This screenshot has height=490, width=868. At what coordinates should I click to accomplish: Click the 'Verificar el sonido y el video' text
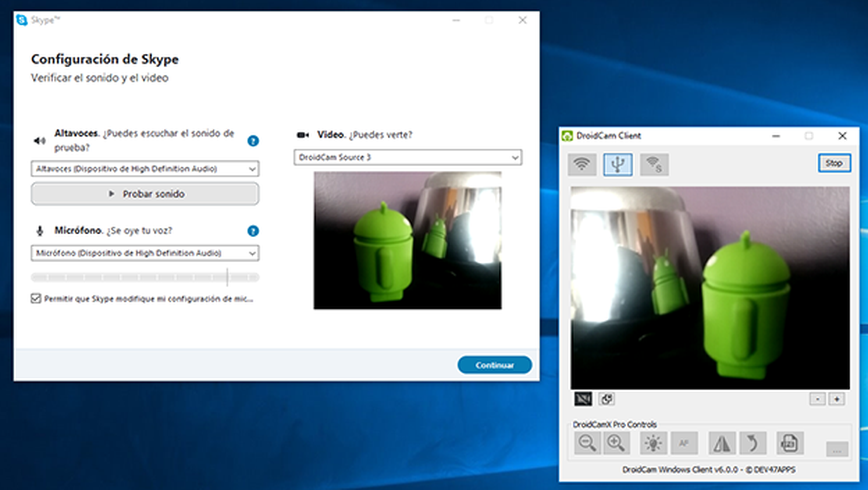(100, 78)
